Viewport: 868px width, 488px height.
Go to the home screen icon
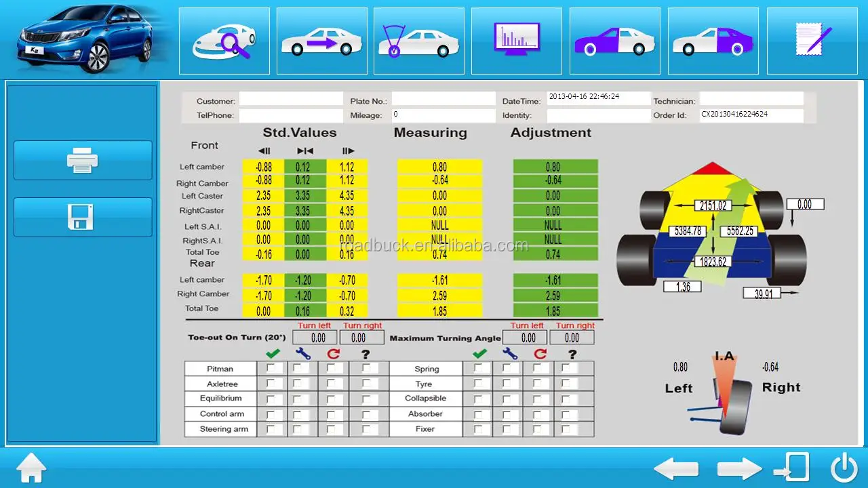(x=31, y=468)
